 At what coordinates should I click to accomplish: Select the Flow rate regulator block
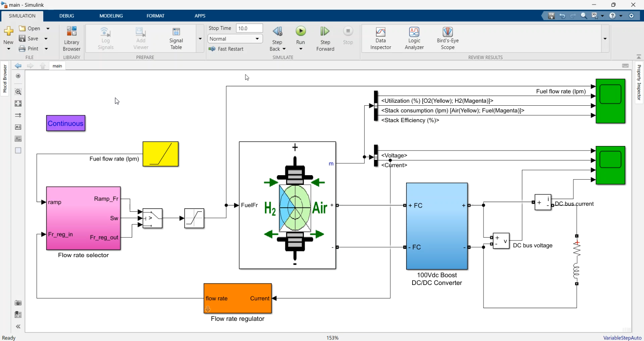237,298
